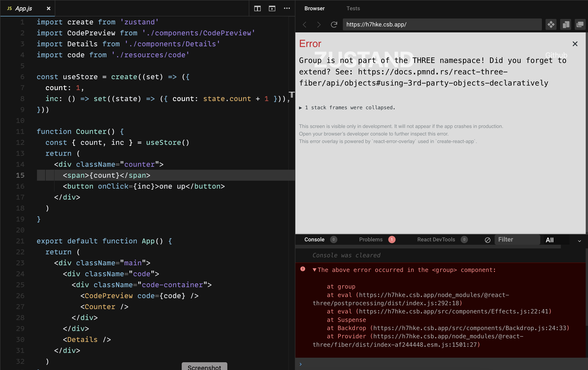Go back in the preview browser
The width and height of the screenshot is (588, 370).
tap(304, 24)
